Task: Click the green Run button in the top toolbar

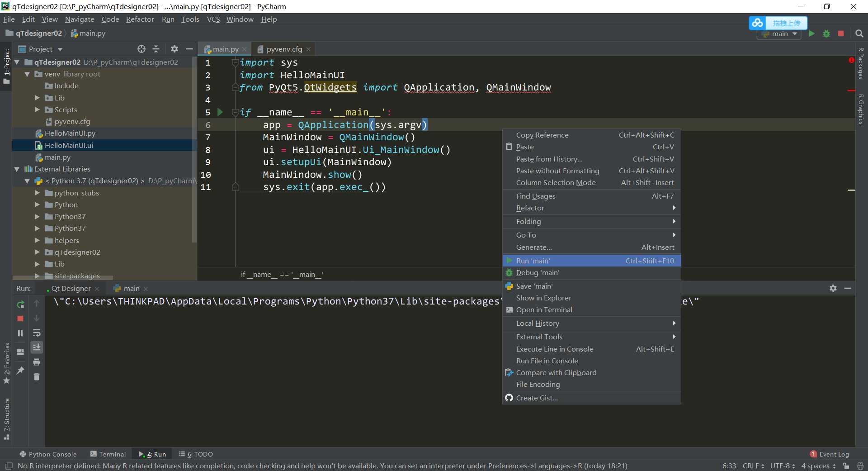Action: click(811, 34)
